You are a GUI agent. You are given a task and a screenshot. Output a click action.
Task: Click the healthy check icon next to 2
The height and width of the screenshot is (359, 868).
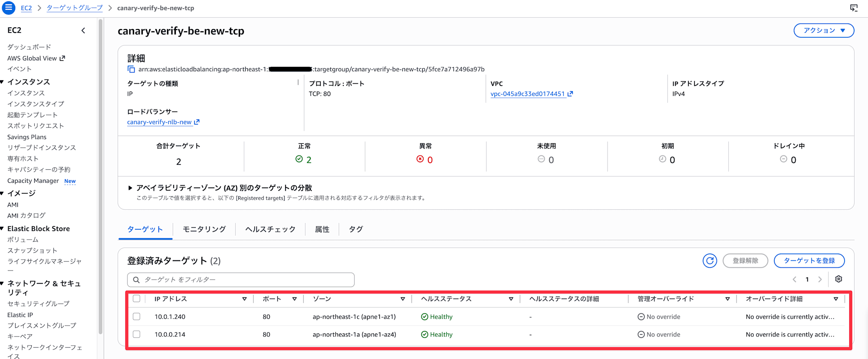299,159
